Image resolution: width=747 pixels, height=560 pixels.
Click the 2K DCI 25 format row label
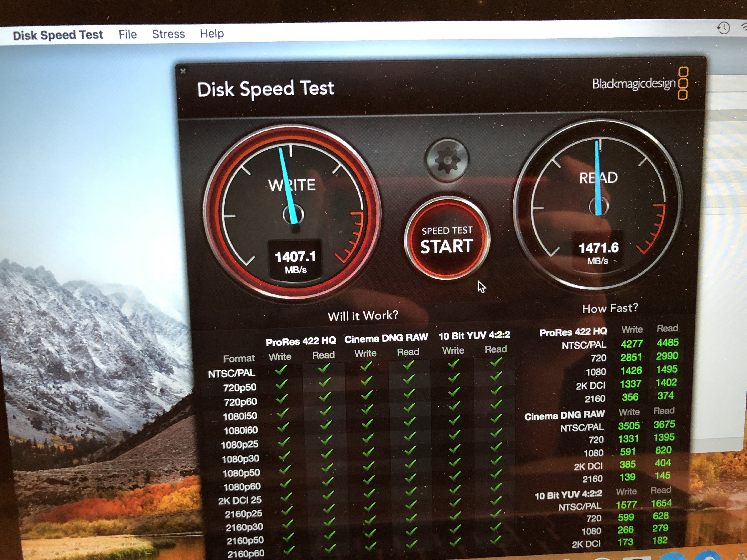point(240,500)
